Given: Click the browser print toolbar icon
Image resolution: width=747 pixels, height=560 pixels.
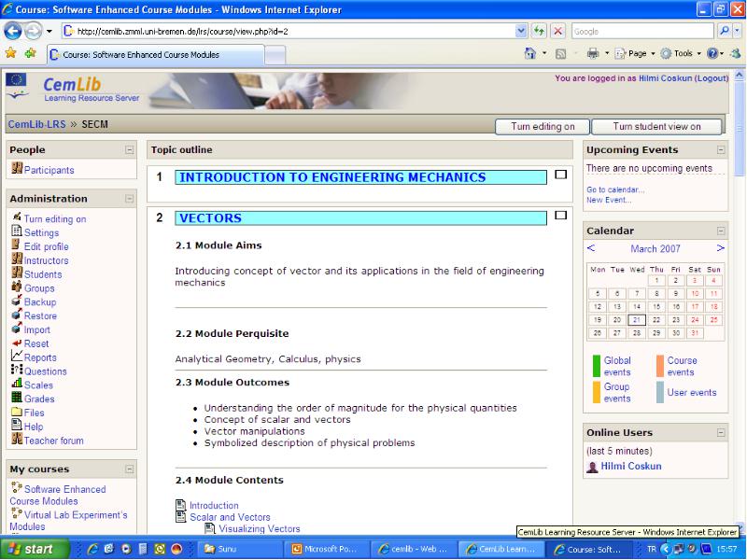Looking at the screenshot, I should click(593, 54).
